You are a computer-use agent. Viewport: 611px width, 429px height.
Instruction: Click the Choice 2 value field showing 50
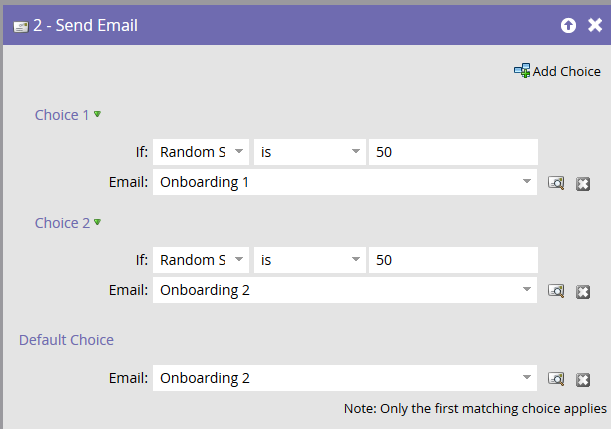pos(453,260)
